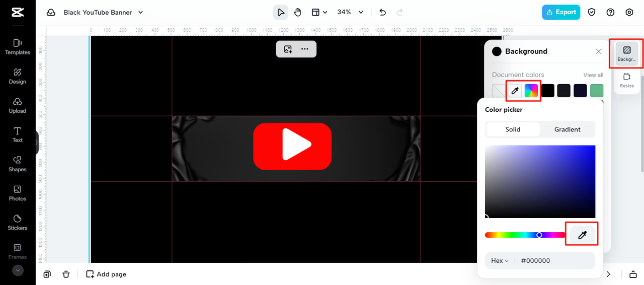Expand the layout options chevron

click(325, 13)
